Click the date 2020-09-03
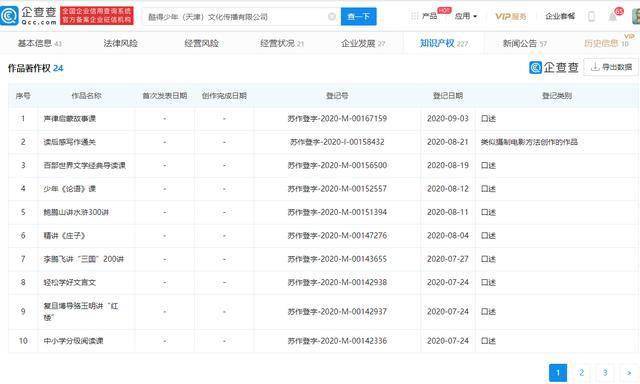The width and height of the screenshot is (640, 384). (448, 119)
